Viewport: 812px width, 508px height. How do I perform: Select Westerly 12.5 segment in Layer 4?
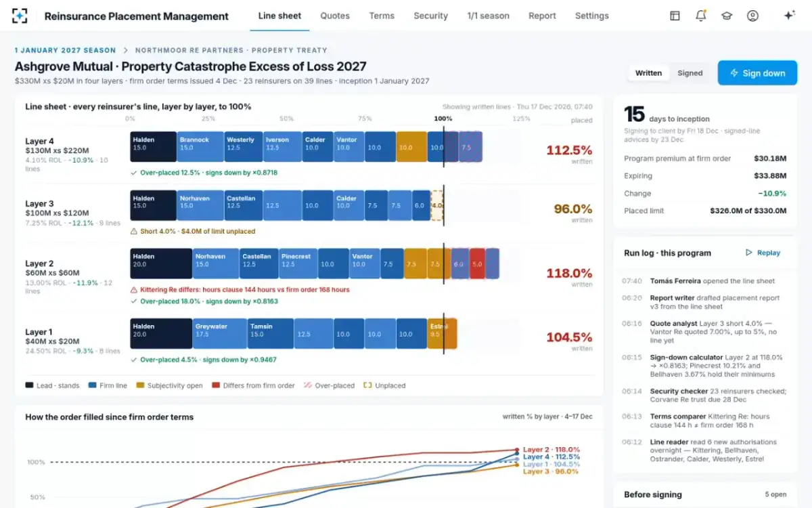244,146
